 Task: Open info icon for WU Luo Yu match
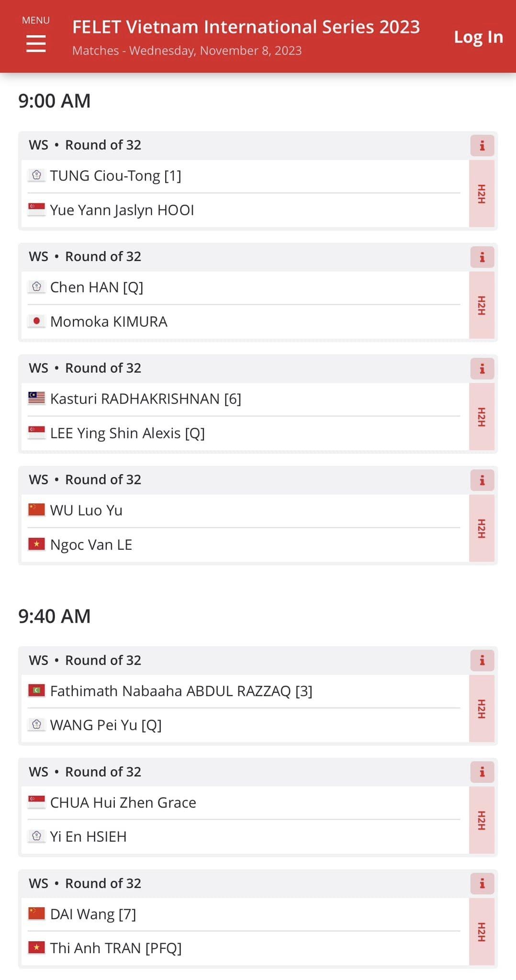pyautogui.click(x=482, y=480)
